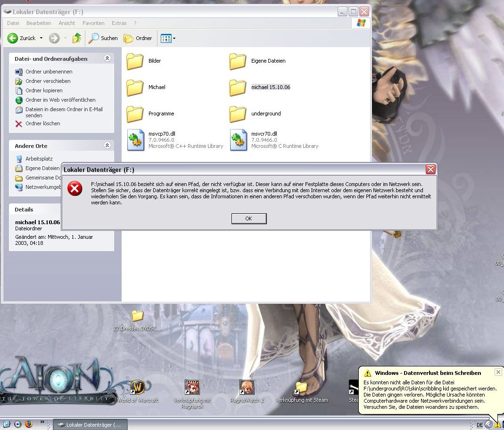This screenshot has width=504, height=430.
Task: Open RagnaWatch 2 desktop shortcut
Action: click(x=247, y=391)
